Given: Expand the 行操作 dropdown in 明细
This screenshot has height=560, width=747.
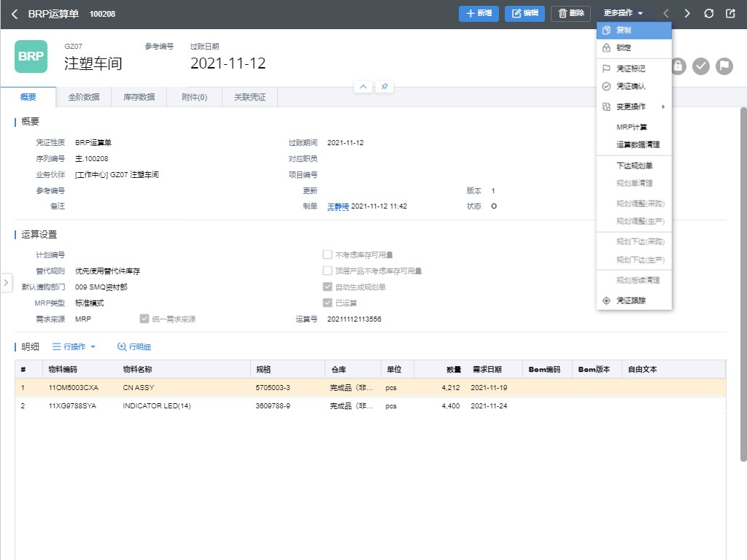Looking at the screenshot, I should coord(74,346).
